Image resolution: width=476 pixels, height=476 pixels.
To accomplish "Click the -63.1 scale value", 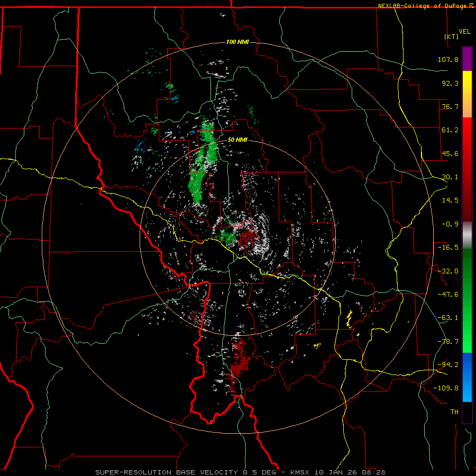I will tap(448, 318).
